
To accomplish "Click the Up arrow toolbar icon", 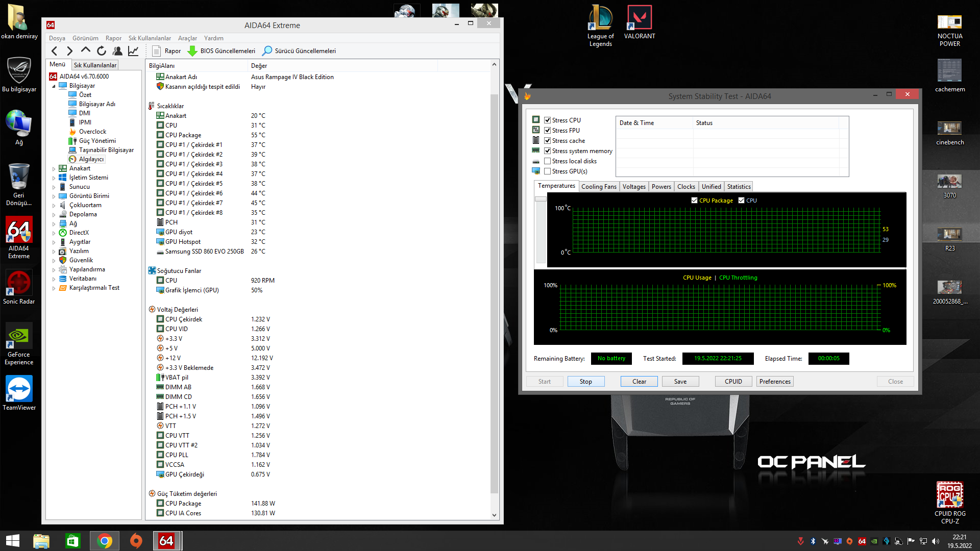I will pos(86,50).
